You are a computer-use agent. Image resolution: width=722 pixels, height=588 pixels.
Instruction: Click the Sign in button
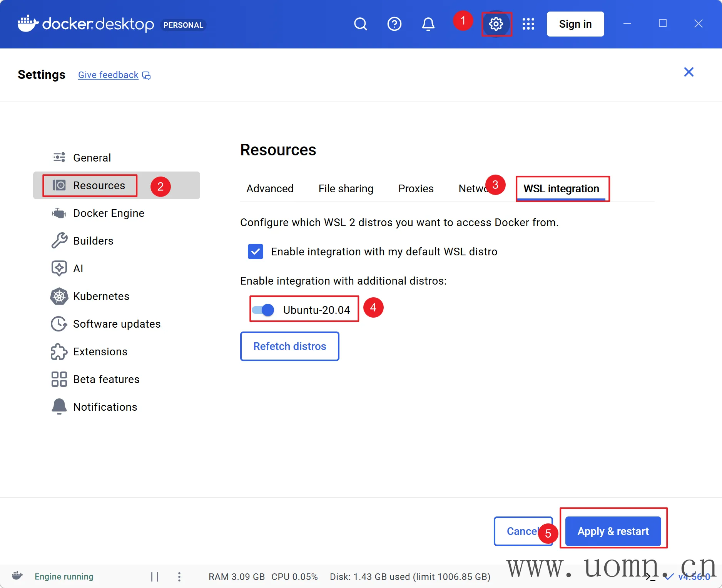click(575, 24)
